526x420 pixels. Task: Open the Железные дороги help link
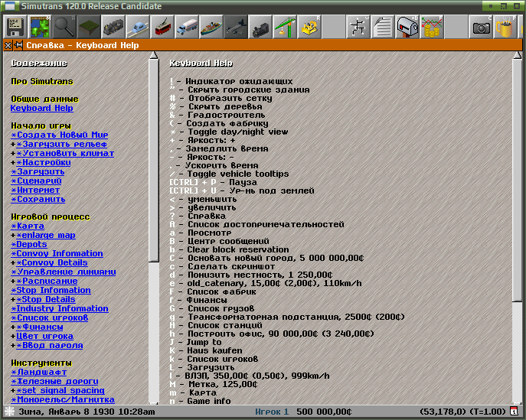54,382
